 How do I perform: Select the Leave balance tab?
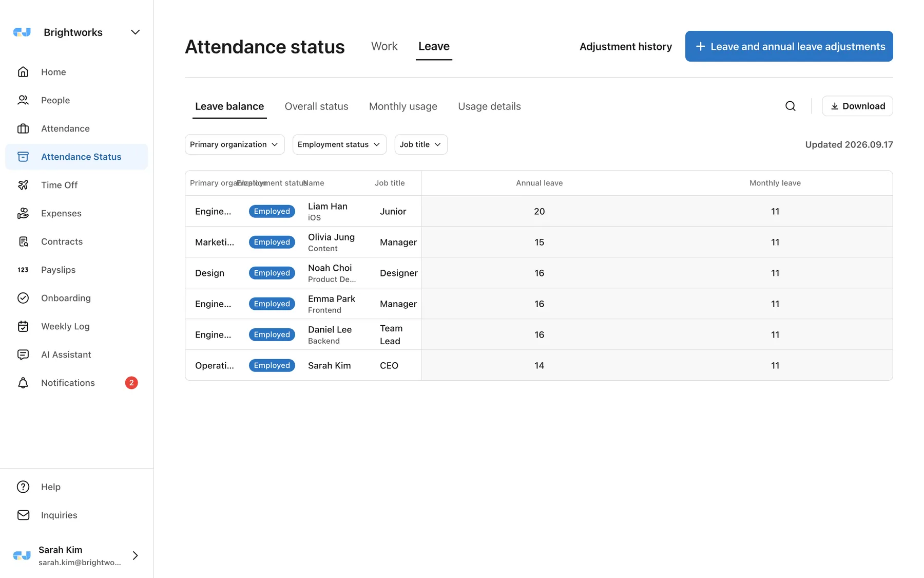(229, 106)
